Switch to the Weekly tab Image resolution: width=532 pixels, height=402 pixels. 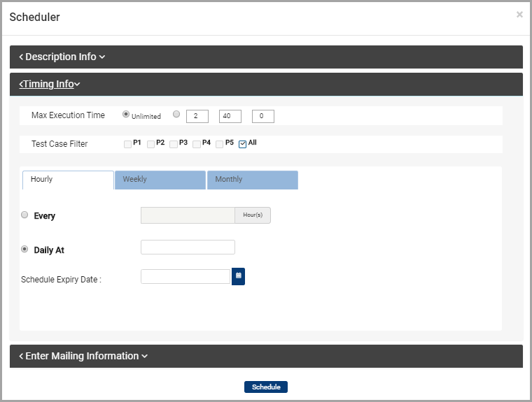(x=160, y=180)
